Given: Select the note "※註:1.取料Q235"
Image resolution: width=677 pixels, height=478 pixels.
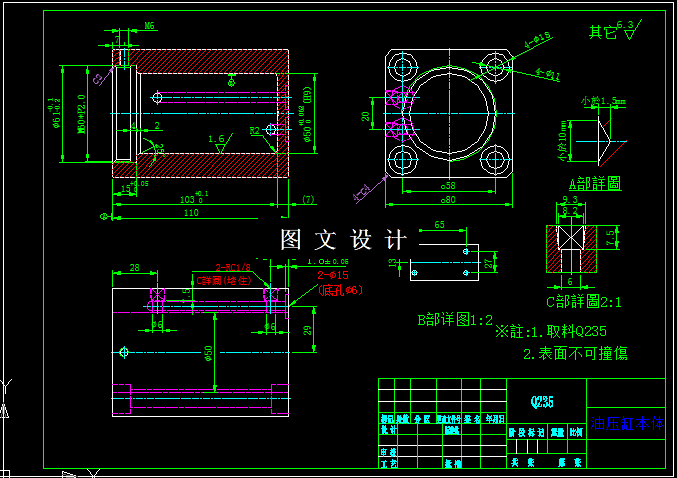Looking at the screenshot, I should click(x=551, y=332).
